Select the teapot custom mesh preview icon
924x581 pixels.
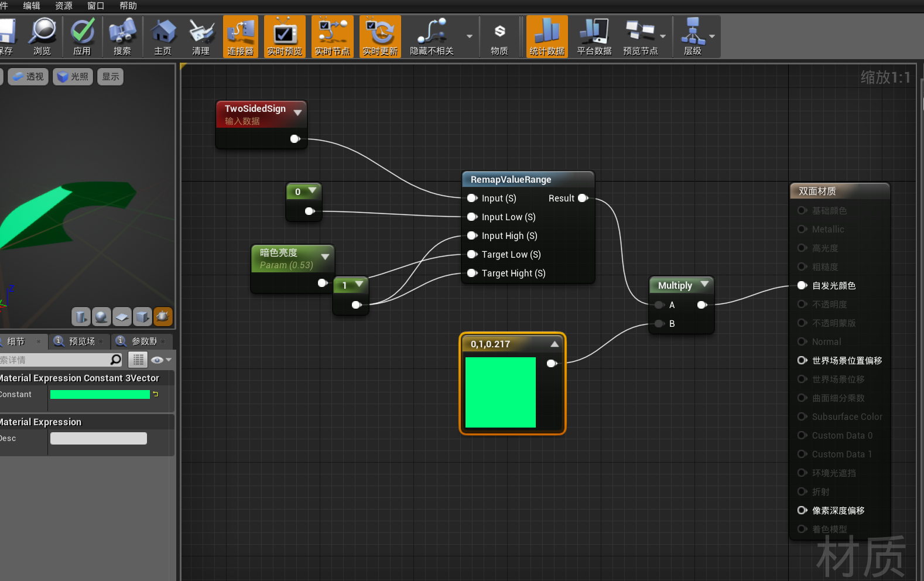coord(163,317)
